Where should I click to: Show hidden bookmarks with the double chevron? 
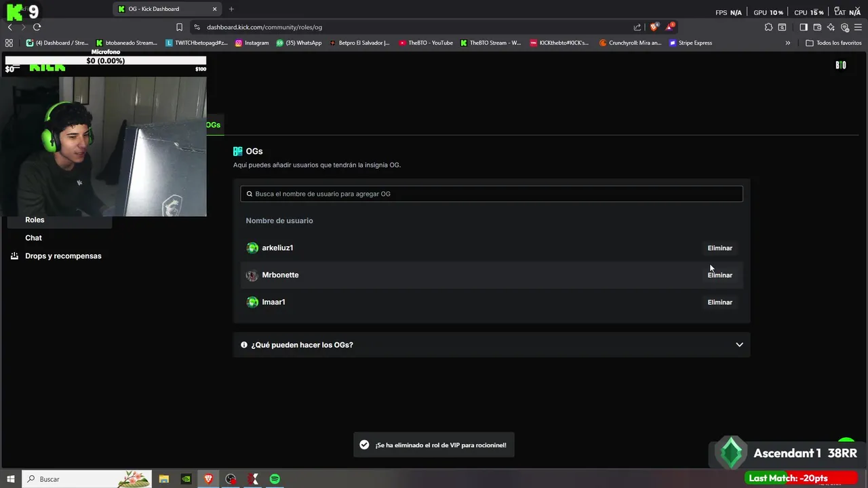(x=787, y=43)
